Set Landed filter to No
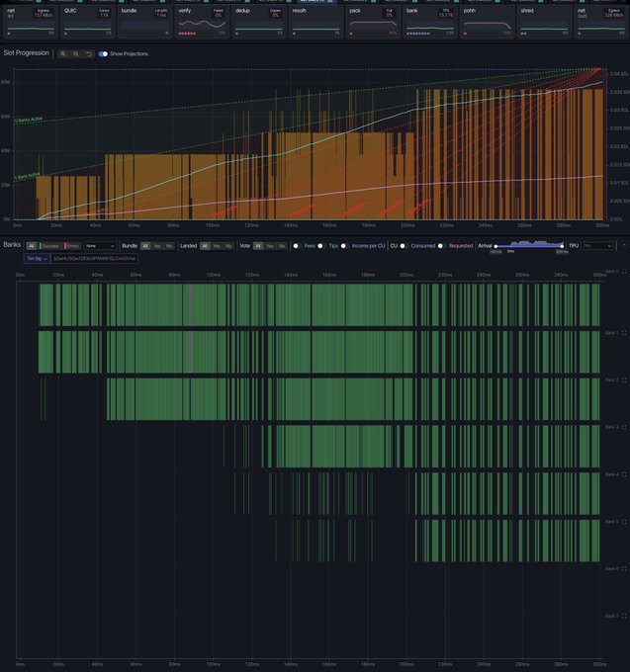 click(x=228, y=246)
